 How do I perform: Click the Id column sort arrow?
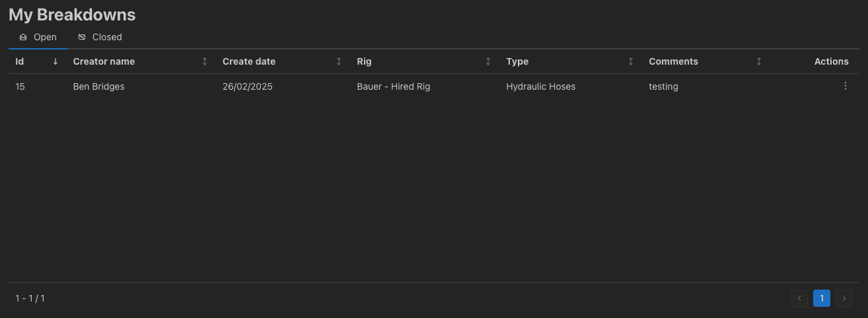(x=55, y=61)
